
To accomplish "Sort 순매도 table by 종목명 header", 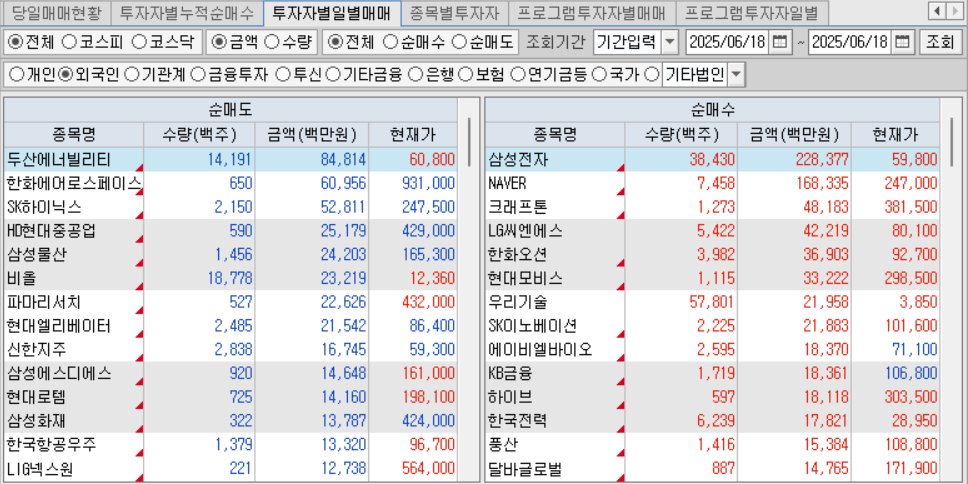I will pyautogui.click(x=74, y=135).
